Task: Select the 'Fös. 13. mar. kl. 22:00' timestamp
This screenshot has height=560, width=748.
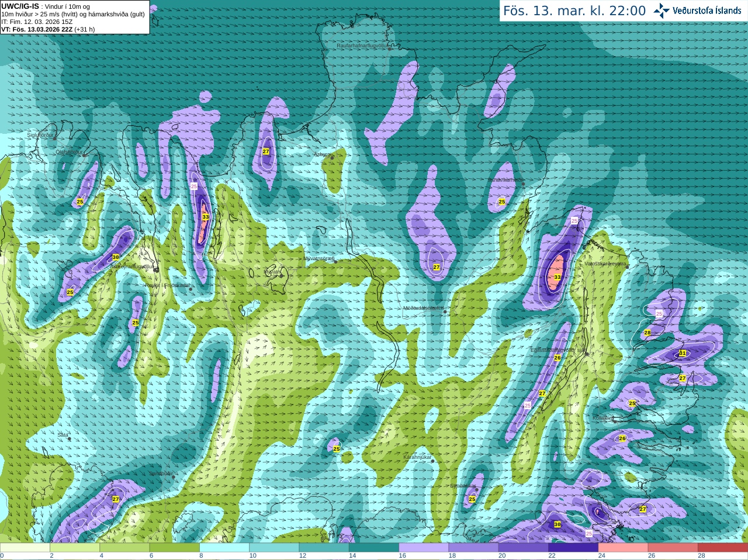Action: (x=574, y=11)
